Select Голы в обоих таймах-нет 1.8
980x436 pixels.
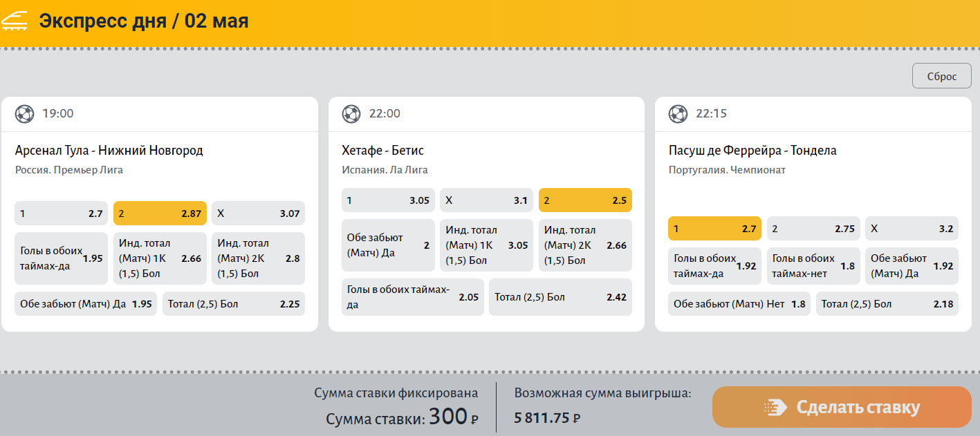pyautogui.click(x=813, y=266)
